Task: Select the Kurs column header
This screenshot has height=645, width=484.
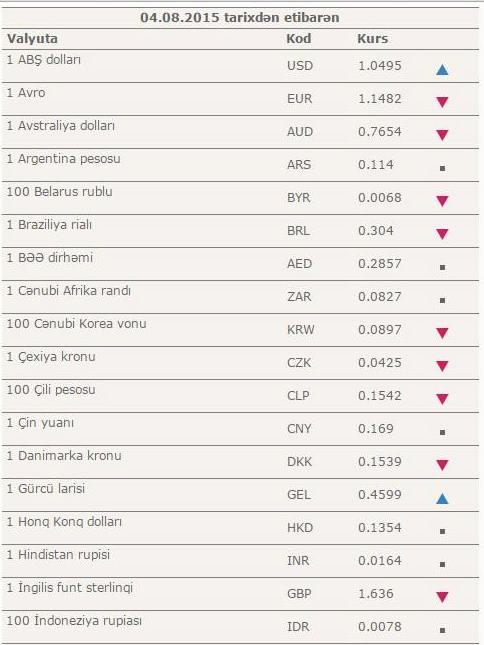Action: coord(372,39)
